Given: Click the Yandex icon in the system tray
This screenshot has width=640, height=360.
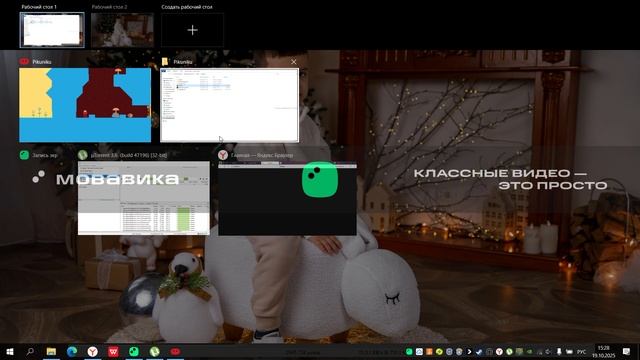Looking at the screenshot, I should coord(499,351).
